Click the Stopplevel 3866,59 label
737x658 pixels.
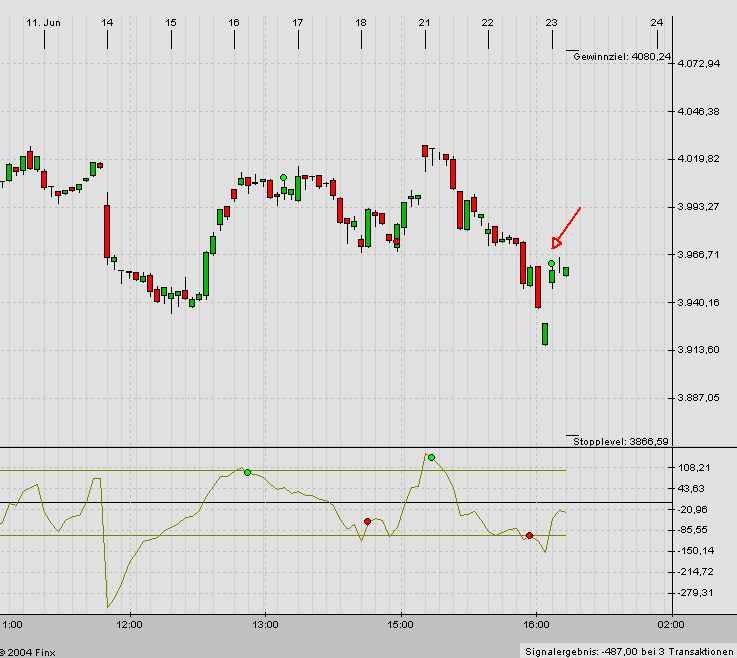pyautogui.click(x=621, y=441)
